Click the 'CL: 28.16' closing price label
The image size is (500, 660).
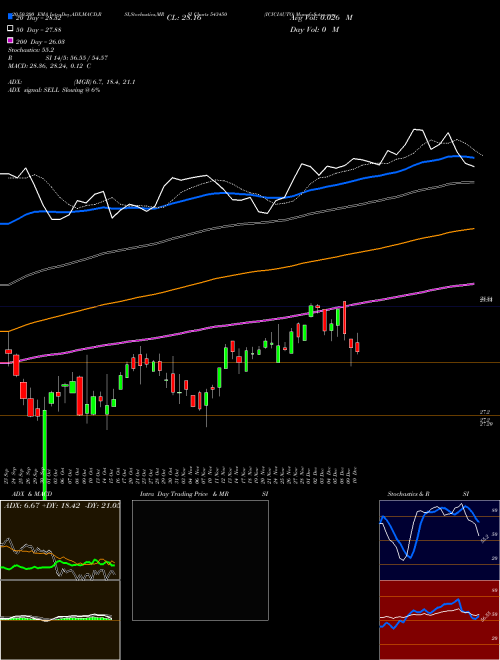tap(184, 18)
